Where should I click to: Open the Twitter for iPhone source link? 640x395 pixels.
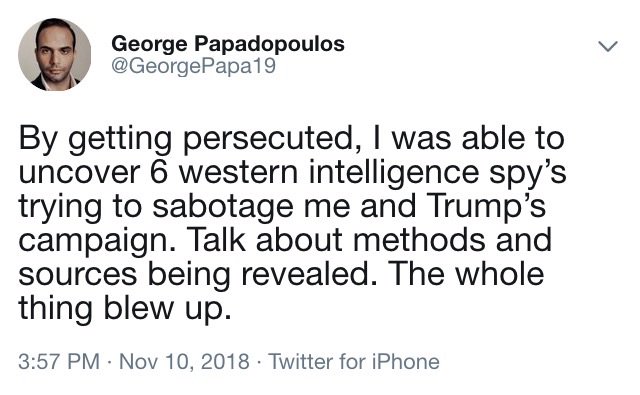pyautogui.click(x=354, y=362)
